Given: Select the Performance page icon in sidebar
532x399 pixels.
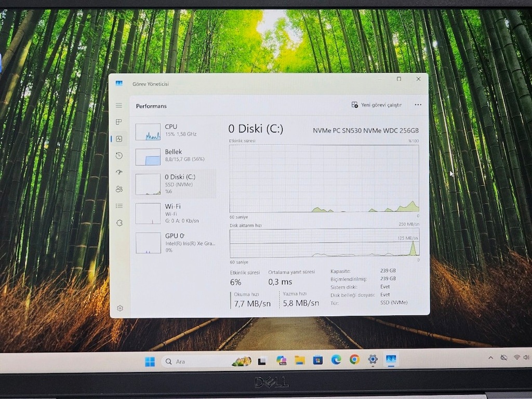Looking at the screenshot, I should click(x=119, y=139).
